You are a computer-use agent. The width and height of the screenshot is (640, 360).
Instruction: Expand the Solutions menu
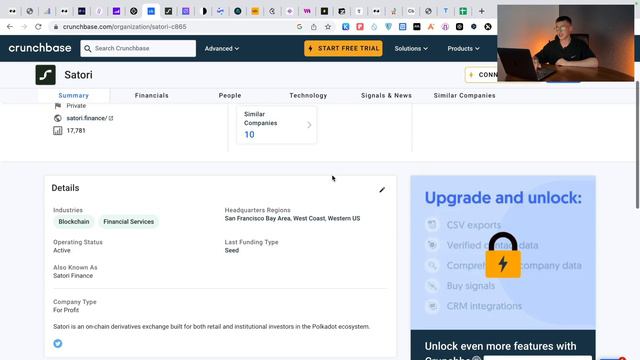click(411, 49)
